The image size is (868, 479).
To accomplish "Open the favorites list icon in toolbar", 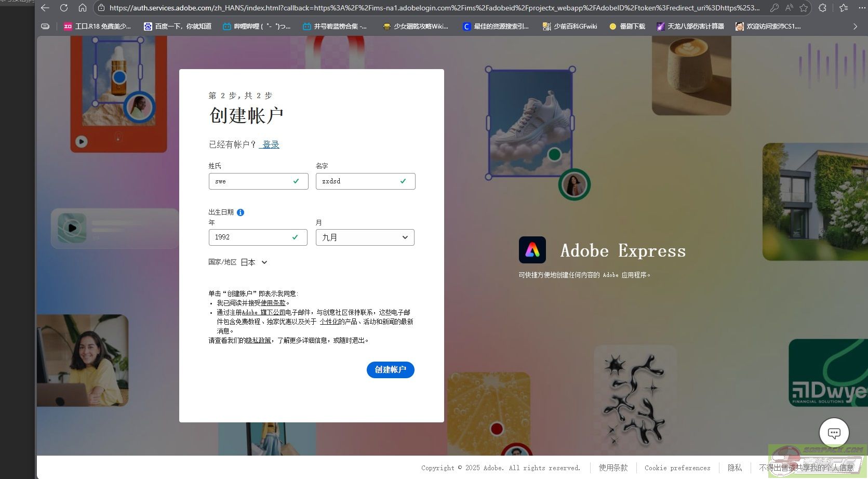I will point(844,8).
